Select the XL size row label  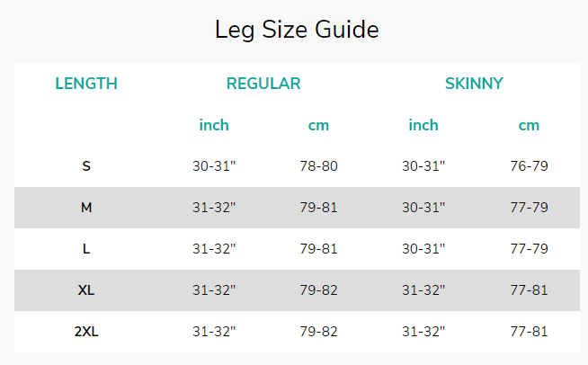point(86,290)
